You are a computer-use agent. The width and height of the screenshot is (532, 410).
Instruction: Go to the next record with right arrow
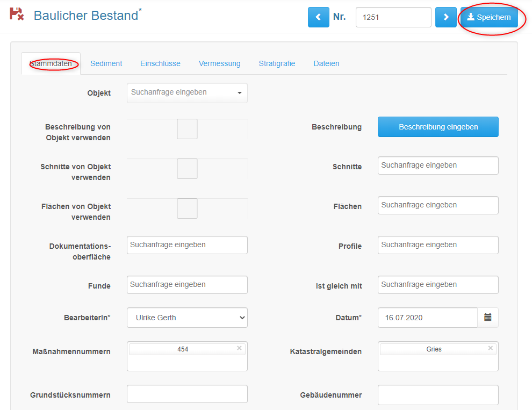coord(446,17)
